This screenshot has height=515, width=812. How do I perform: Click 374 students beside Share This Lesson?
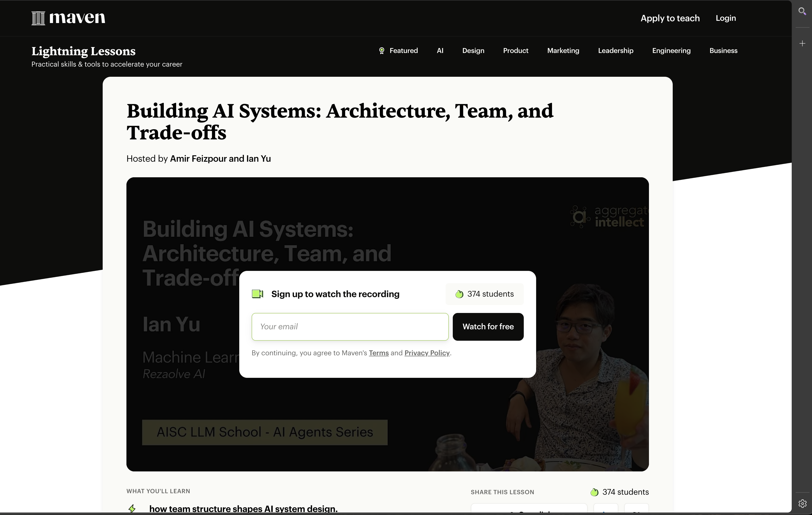(x=620, y=492)
